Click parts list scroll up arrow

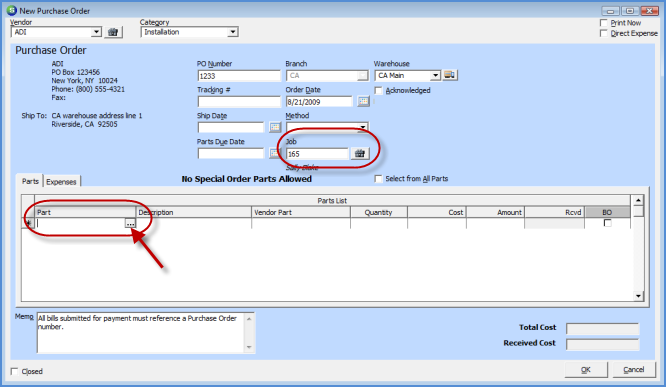pos(638,200)
